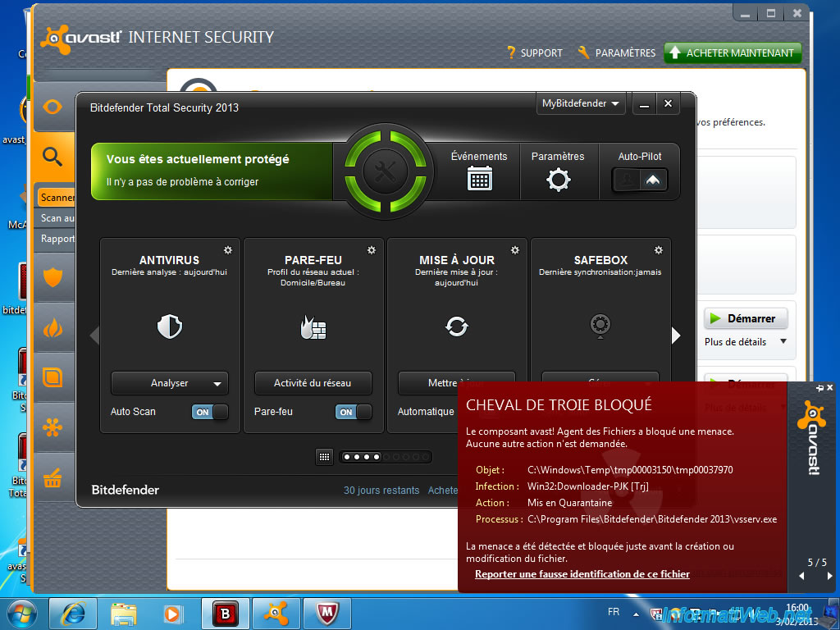Click the module page indicator dots

[386, 457]
